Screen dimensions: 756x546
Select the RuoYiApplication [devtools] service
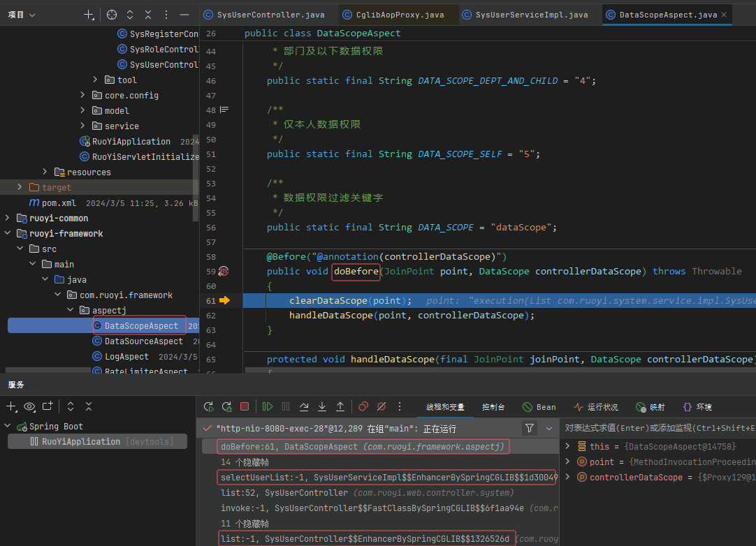[x=97, y=441]
